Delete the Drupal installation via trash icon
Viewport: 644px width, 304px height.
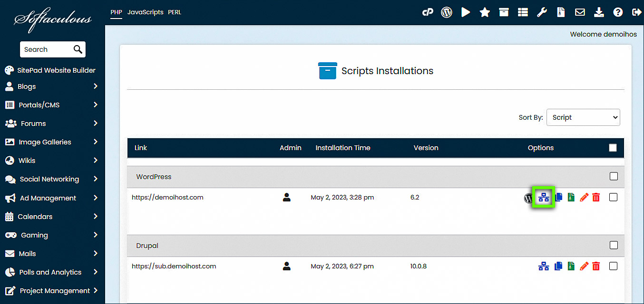(x=596, y=266)
